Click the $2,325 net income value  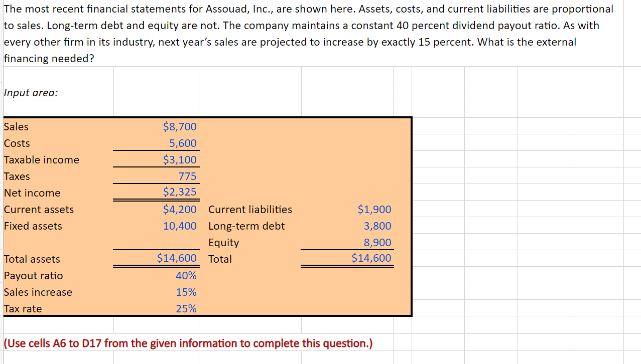pos(180,193)
